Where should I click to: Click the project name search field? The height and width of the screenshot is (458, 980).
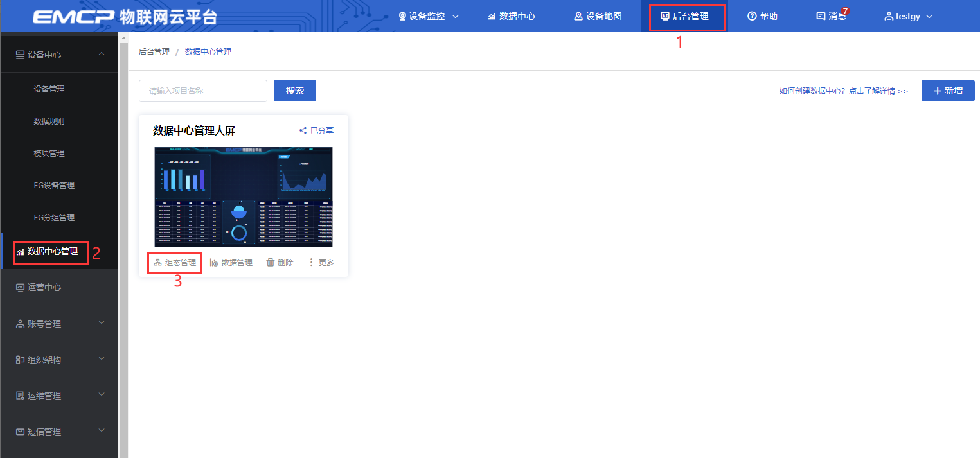pyautogui.click(x=203, y=91)
